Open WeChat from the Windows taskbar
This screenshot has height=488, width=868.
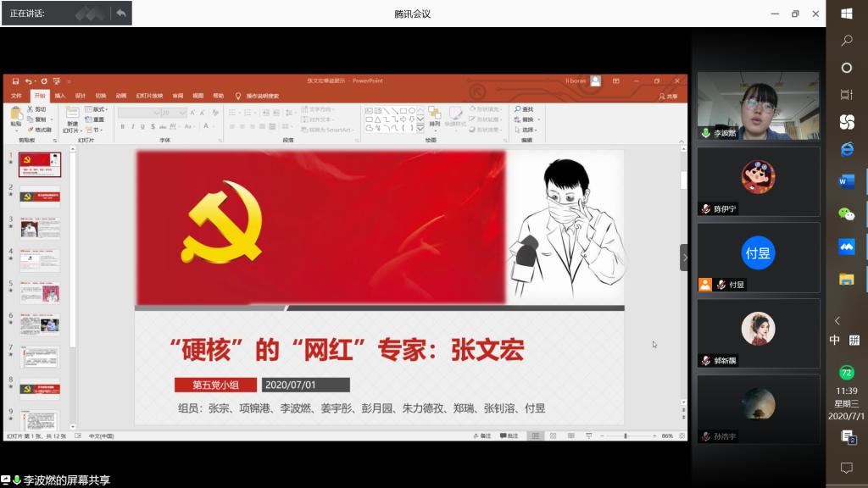846,214
